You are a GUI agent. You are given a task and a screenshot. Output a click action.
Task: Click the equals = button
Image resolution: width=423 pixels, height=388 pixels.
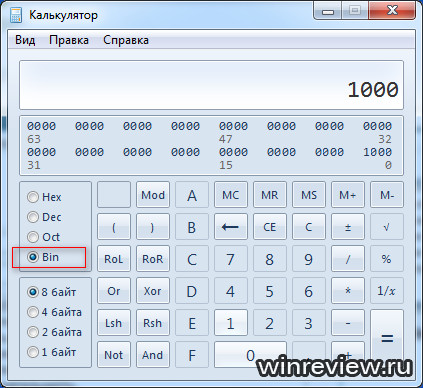click(x=387, y=338)
